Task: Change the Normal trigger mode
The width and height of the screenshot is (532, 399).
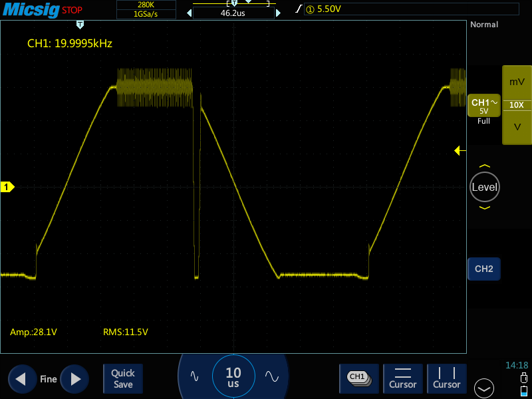Action: (484, 25)
